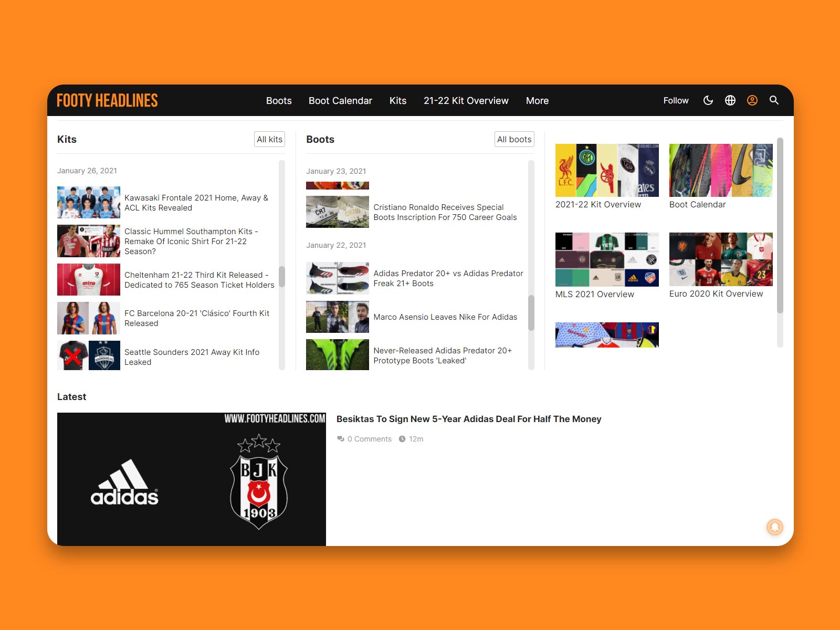
Task: Click the comments speech bubble icon
Action: click(341, 439)
